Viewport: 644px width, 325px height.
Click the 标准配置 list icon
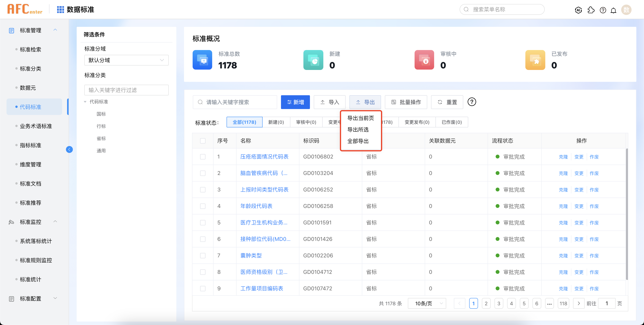(x=11, y=299)
